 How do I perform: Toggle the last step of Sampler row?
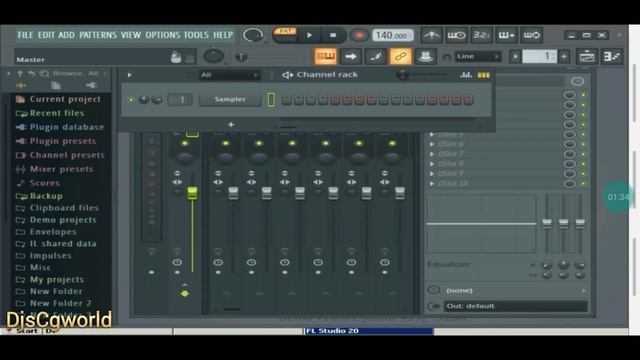click(468, 100)
